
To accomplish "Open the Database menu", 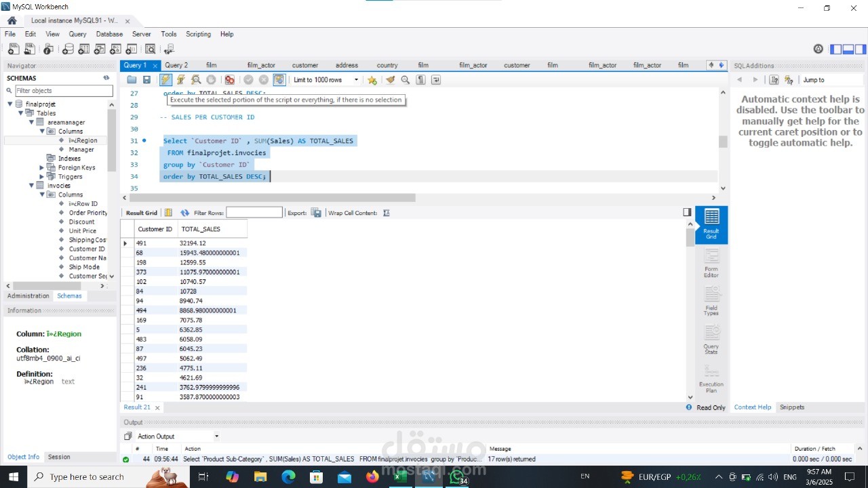I will coord(109,34).
